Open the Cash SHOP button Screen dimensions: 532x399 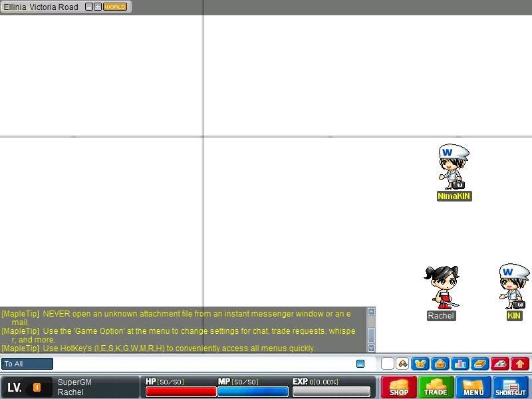tap(399, 387)
